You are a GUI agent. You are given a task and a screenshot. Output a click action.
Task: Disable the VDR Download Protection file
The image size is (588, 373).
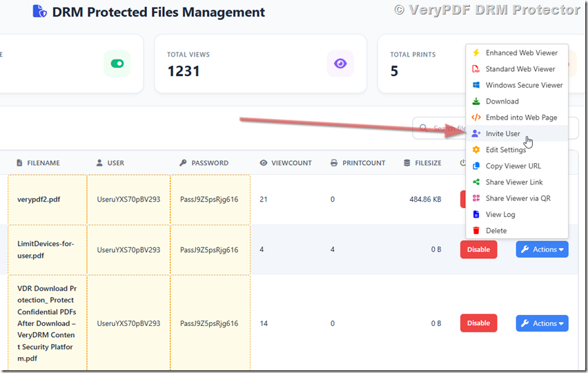pos(478,323)
